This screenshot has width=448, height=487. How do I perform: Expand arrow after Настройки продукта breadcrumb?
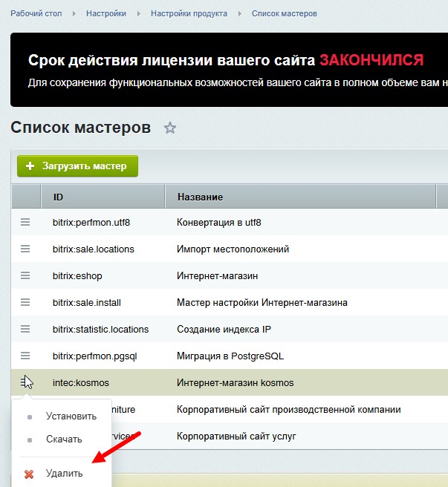[x=240, y=14]
